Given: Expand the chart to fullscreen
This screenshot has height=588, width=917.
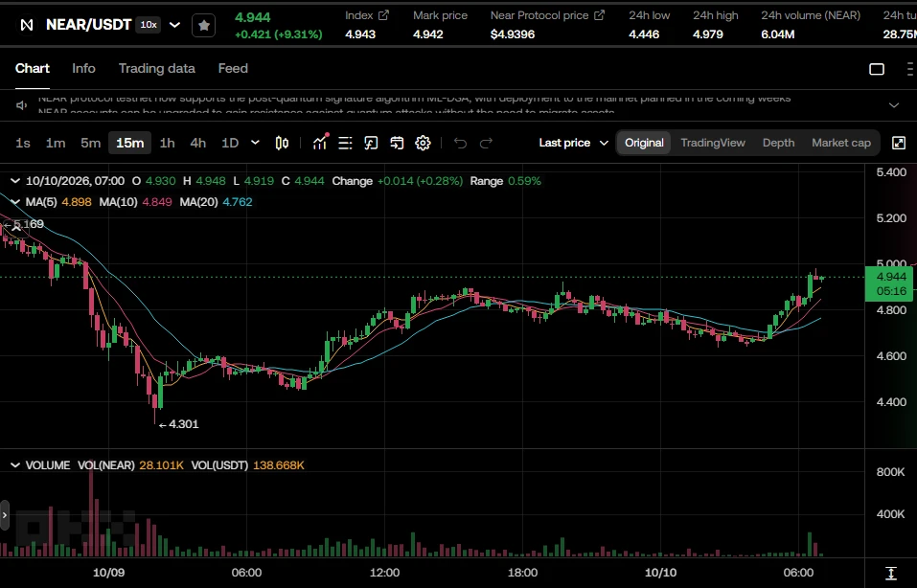Looking at the screenshot, I should coord(899,143).
